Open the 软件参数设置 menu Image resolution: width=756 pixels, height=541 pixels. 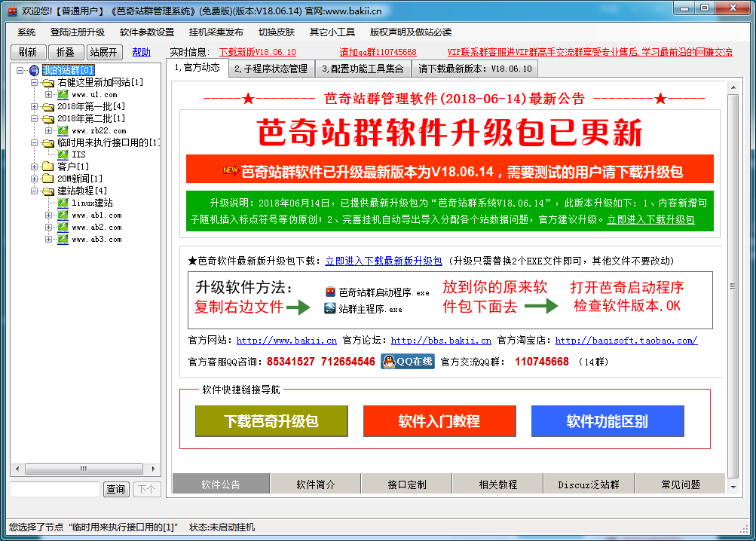pos(146,32)
